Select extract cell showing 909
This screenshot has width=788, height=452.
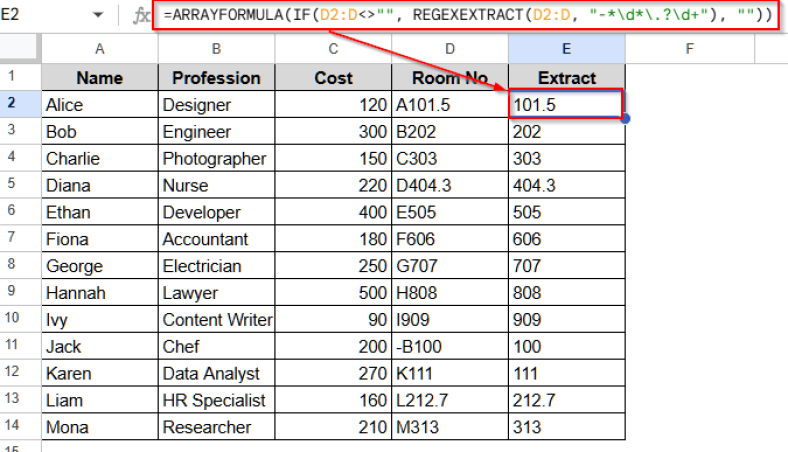[566, 319]
